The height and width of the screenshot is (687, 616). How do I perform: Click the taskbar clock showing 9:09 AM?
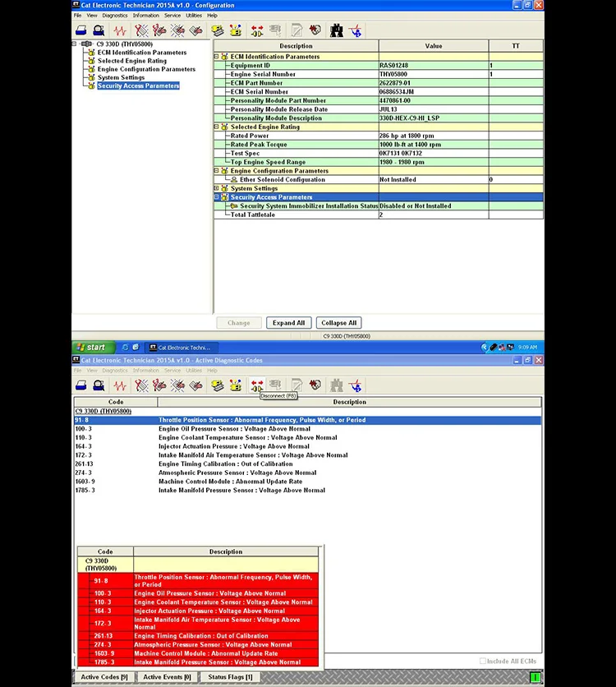pos(527,347)
